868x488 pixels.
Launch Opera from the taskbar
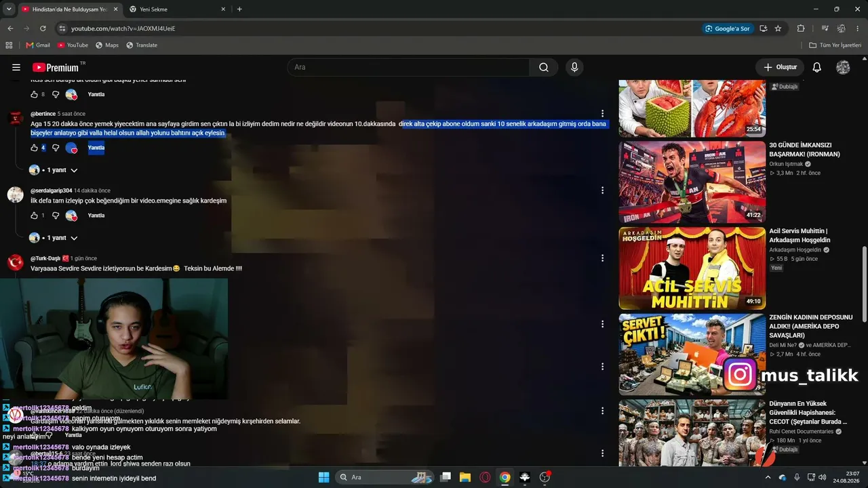pos(485,477)
